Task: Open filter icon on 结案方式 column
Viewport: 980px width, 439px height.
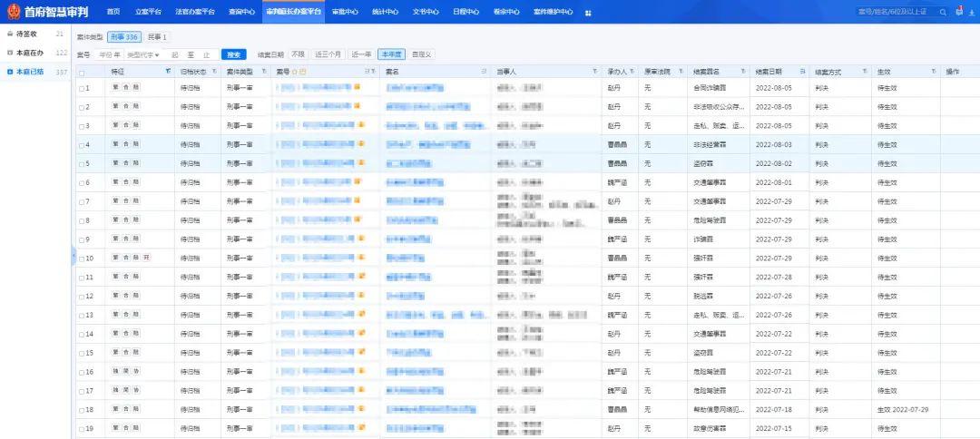Action: pos(865,72)
